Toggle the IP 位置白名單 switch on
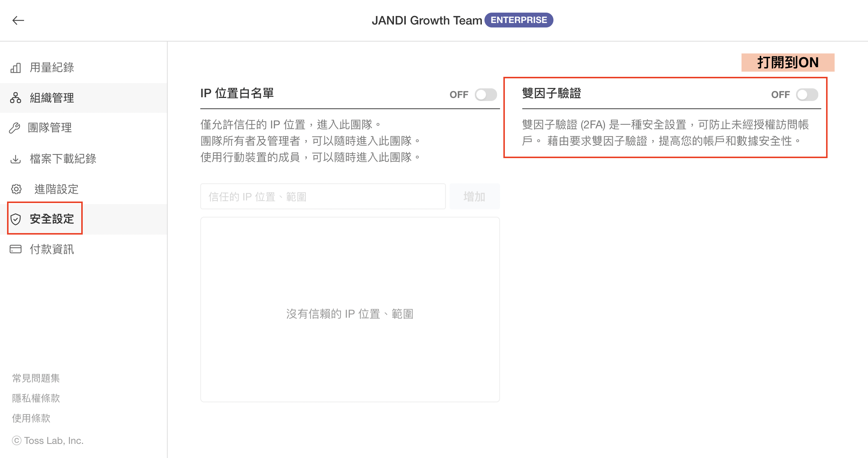This screenshot has height=458, width=868. point(486,95)
